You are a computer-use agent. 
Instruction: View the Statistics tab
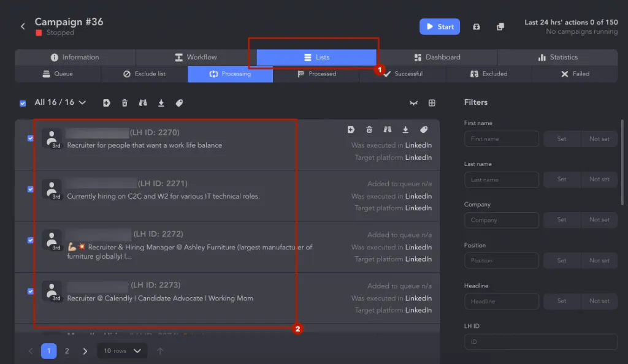point(557,57)
